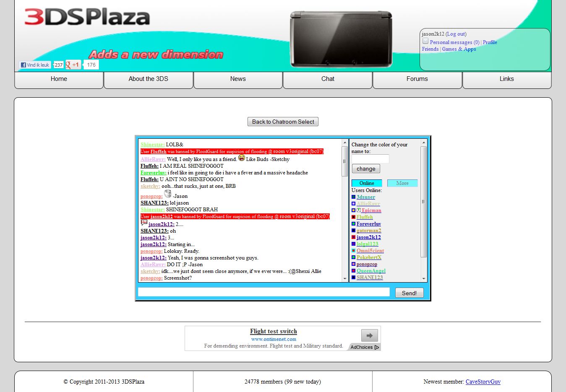Viewport: 566px width, 392px height.
Task: Click the status square beside AllieRawr in users list
Action: [353, 204]
